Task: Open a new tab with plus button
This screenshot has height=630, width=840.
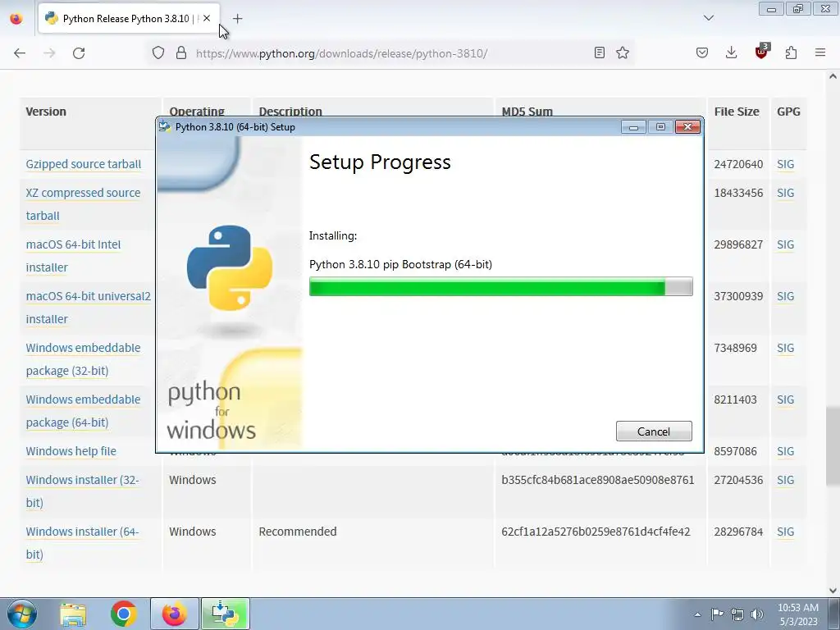Action: (237, 19)
